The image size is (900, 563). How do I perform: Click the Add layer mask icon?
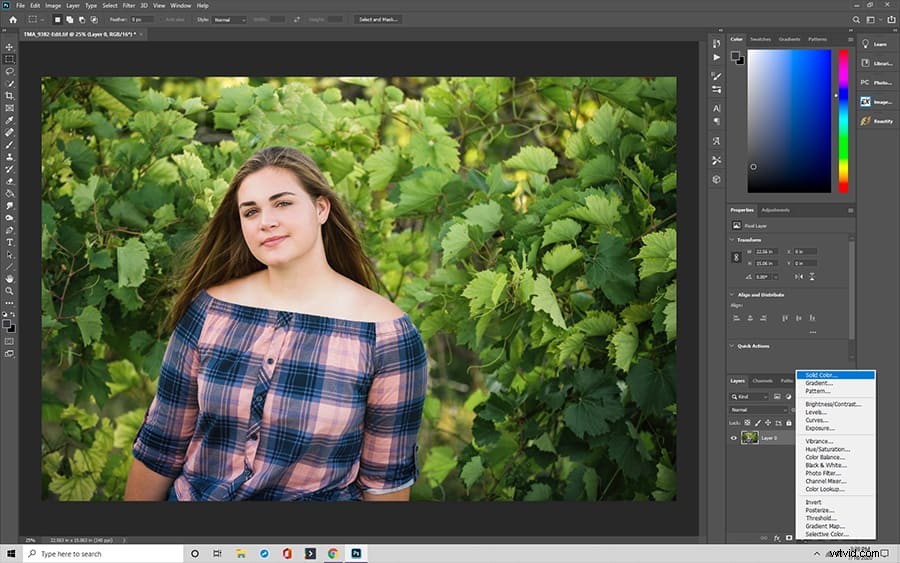point(789,538)
